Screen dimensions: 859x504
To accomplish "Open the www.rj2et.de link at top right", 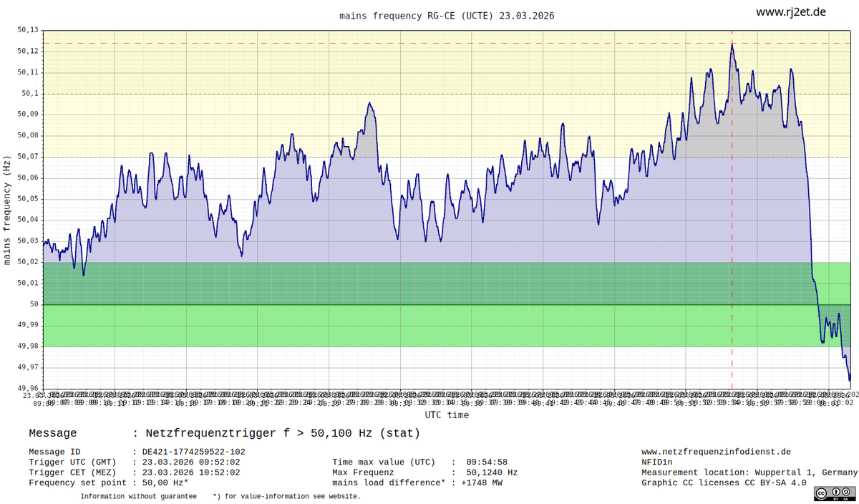I will [791, 12].
